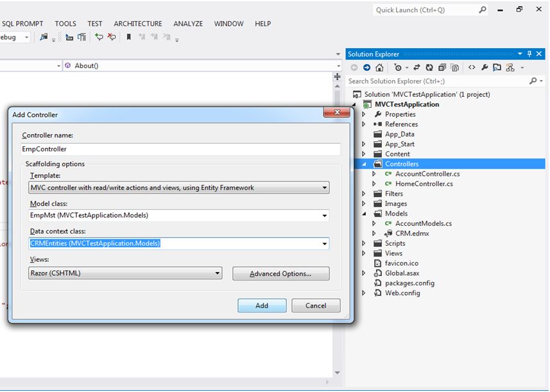Viewport: 550px width, 392px height.
Task: Open Advanced Options dialog
Action: (x=280, y=273)
